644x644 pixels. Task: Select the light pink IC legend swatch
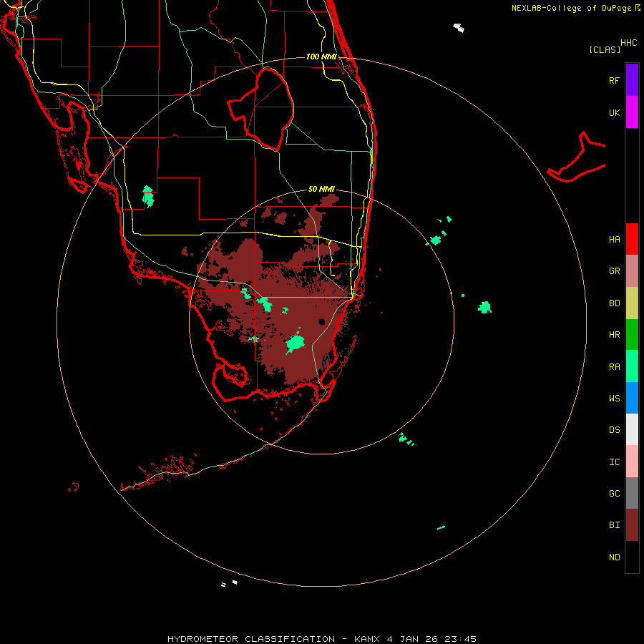(632, 462)
